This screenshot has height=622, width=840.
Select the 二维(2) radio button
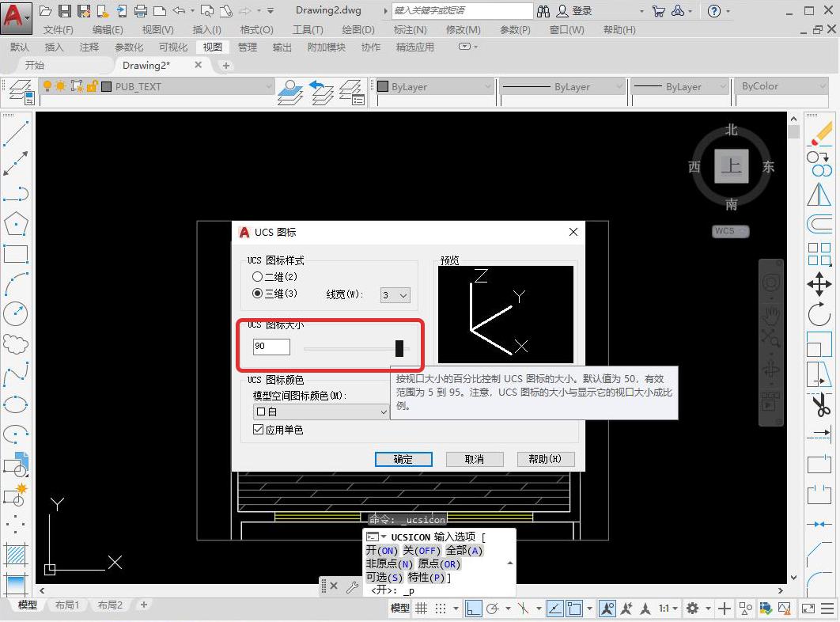pyautogui.click(x=258, y=277)
